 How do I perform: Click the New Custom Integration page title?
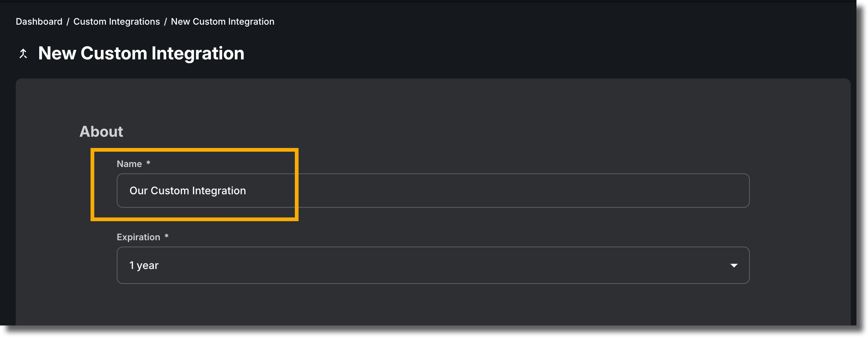(141, 53)
